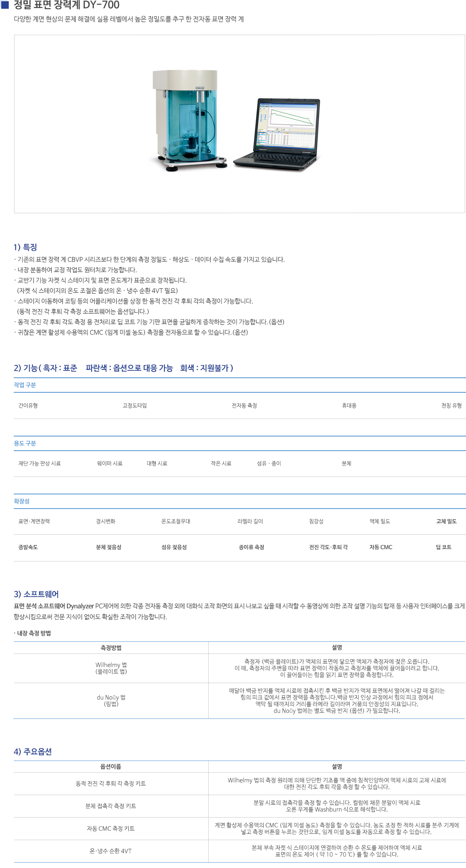Click the '웨이퍼 시료' usage item
Screen dimensions: 466x868
click(x=110, y=464)
